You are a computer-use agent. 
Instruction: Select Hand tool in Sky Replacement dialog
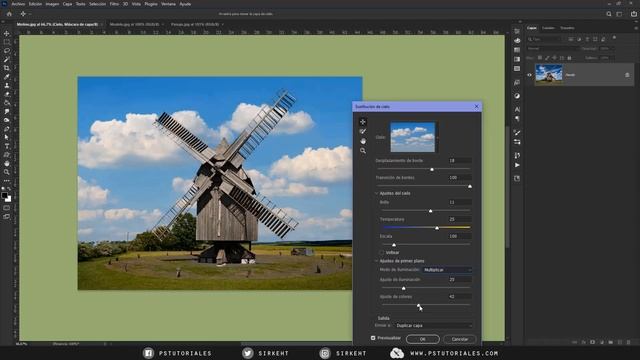tap(363, 141)
